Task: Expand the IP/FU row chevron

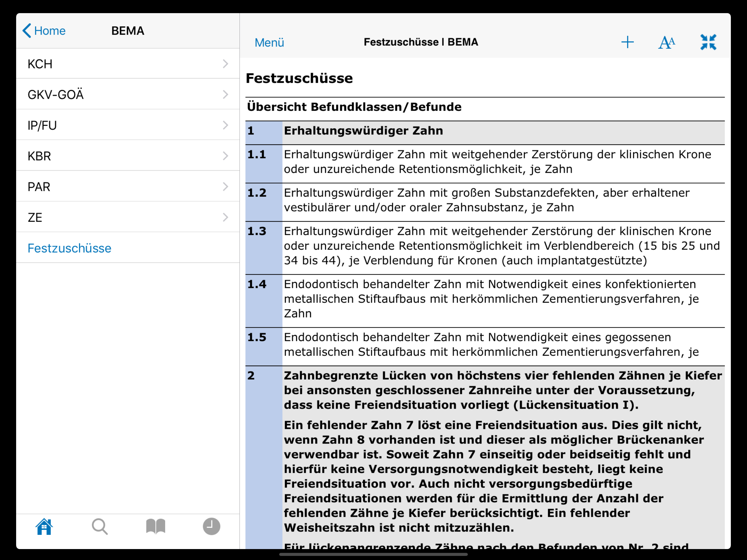Action: (x=226, y=125)
